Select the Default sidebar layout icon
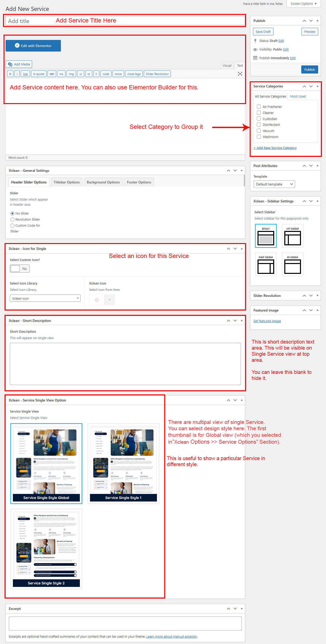 (x=266, y=236)
